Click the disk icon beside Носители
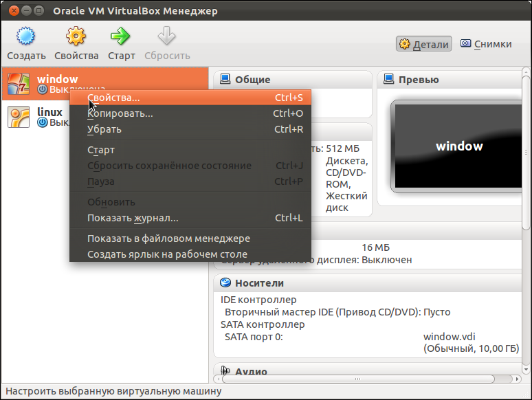Screen dimensions: 532x400 tap(225, 282)
